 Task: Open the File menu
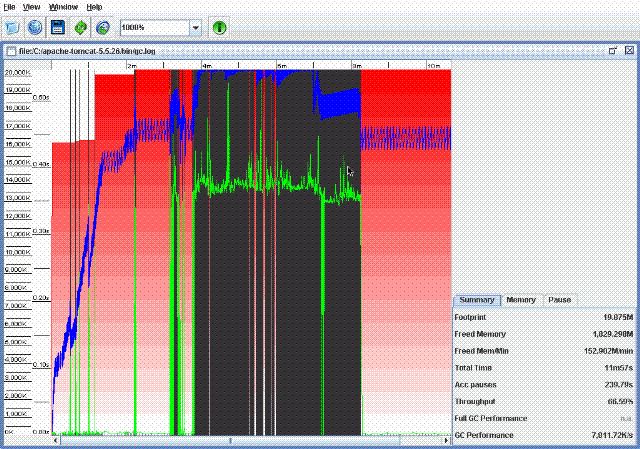coord(9,7)
